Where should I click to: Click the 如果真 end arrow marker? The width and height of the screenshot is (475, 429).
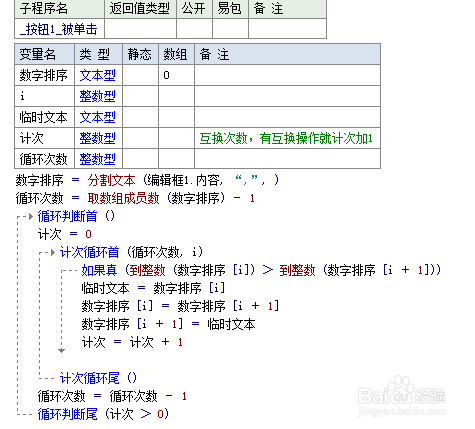61,350
